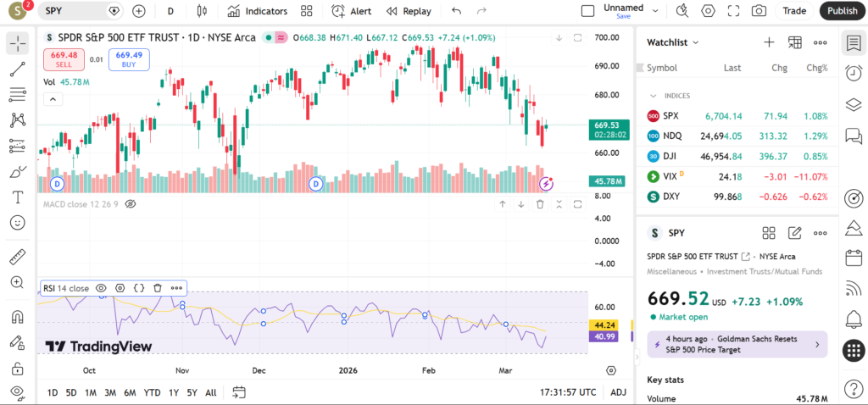Click the magnet mode icon
The height and width of the screenshot is (405, 868).
17,318
